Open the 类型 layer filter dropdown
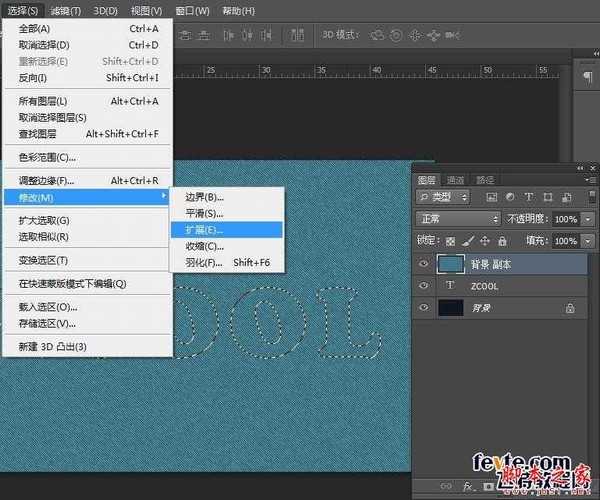600x500 pixels. coord(442,197)
